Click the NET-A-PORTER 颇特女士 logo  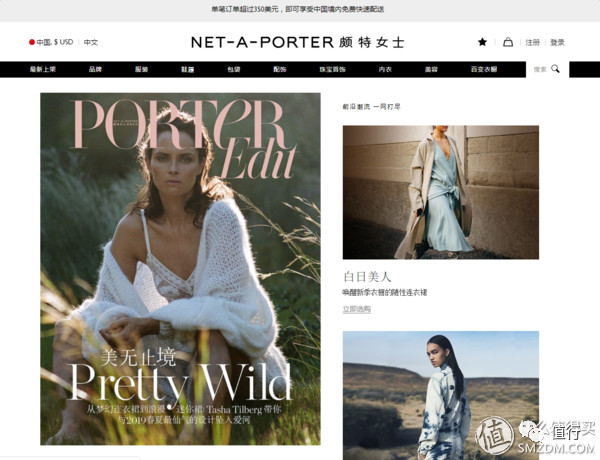[297, 42]
